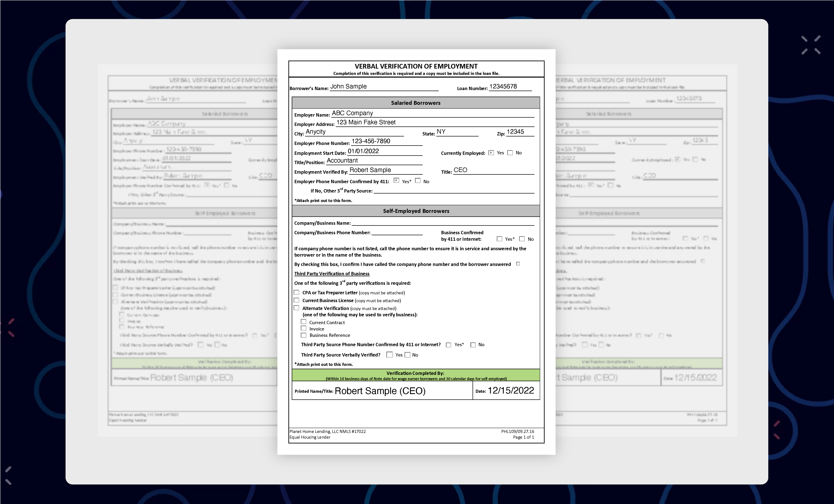Click Employment Verified By Robert Sample
This screenshot has height=504, width=834.
pyautogui.click(x=386, y=170)
